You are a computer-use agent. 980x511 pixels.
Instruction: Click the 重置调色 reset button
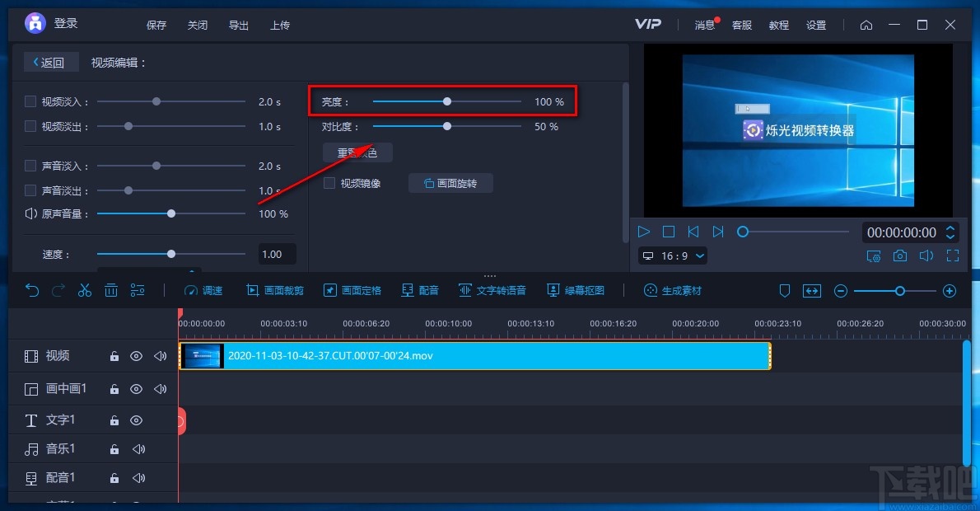pos(357,152)
